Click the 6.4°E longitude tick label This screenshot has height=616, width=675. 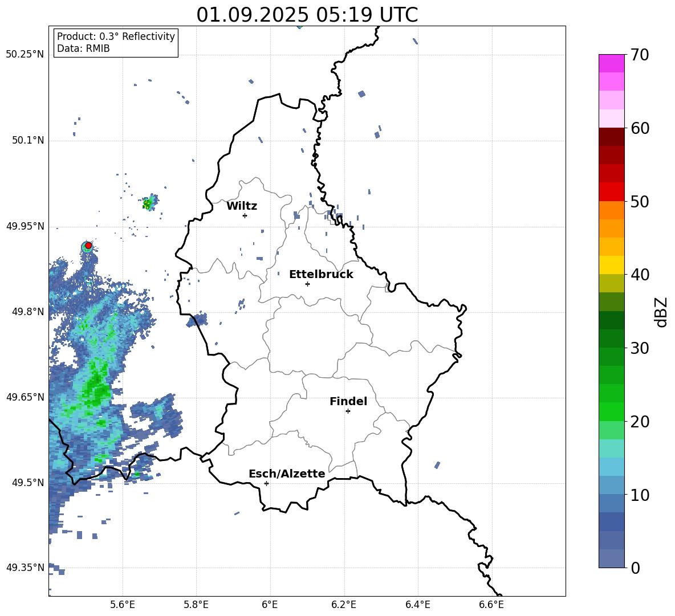click(417, 605)
